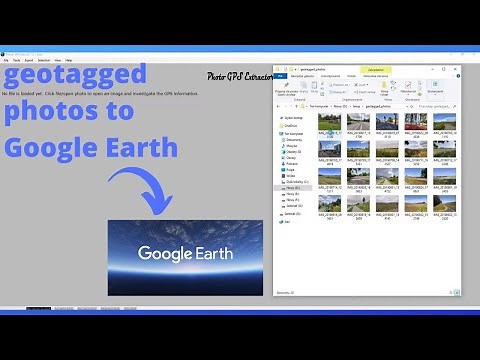Open Dysk lokalny (C:) in navigation pane
This screenshot has width=480, height=360.
295,182
